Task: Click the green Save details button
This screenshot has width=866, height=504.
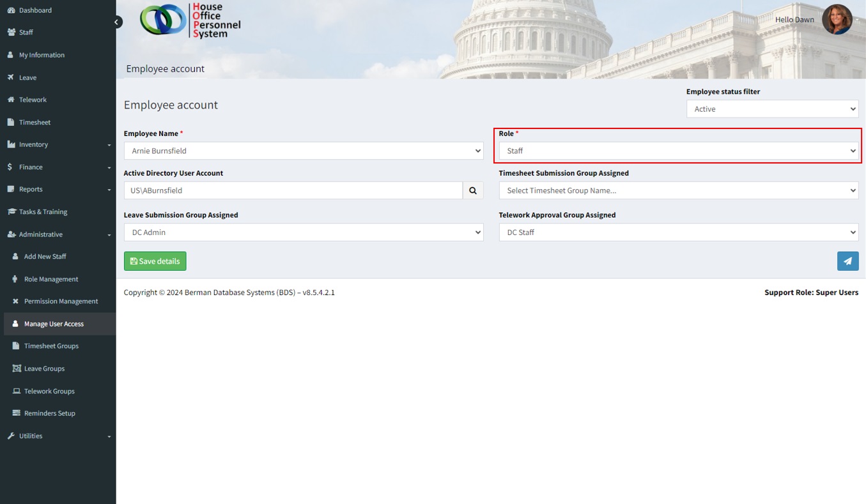Action: [155, 261]
